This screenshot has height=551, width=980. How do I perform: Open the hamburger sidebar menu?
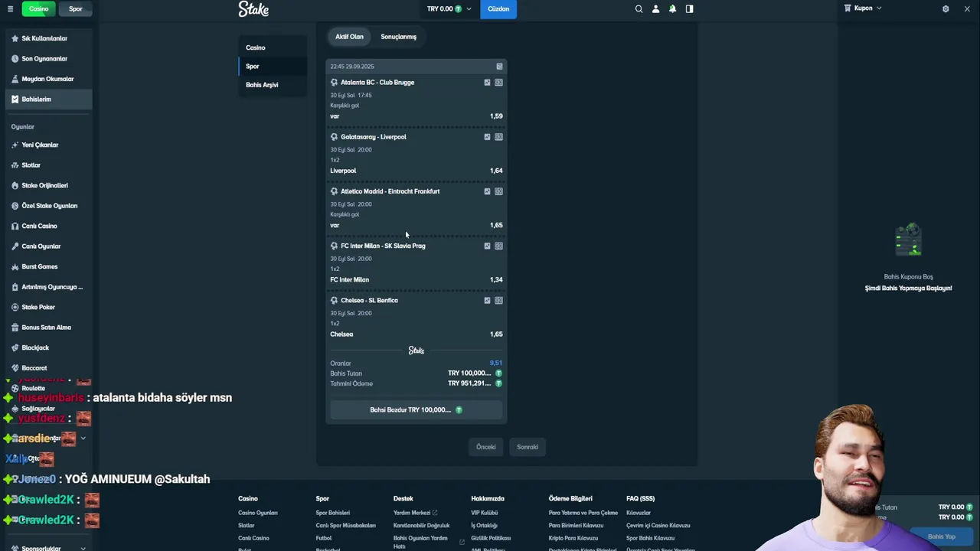[x=10, y=9]
